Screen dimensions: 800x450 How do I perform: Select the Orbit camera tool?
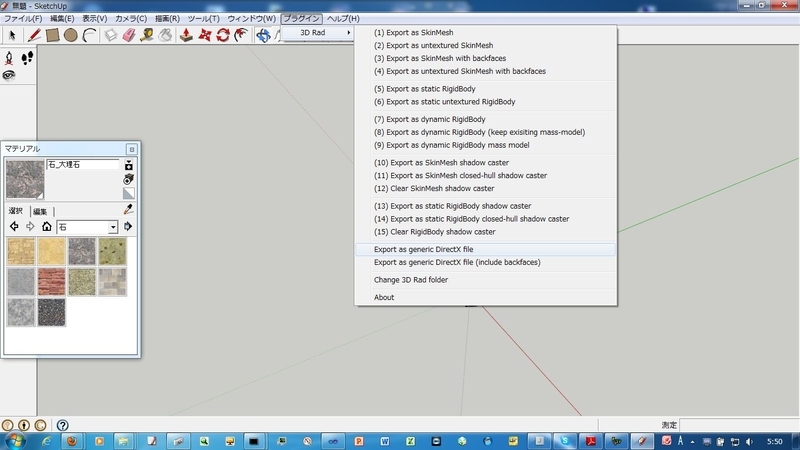click(263, 35)
